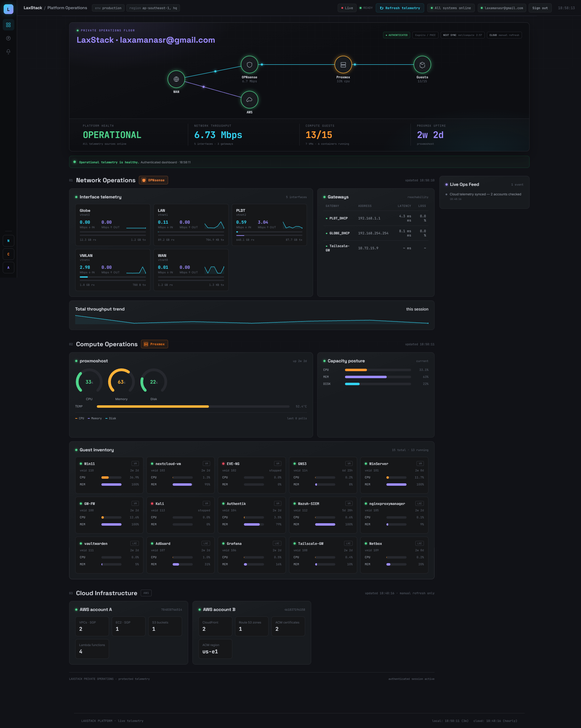
Task: Select the OPNsense shield node
Action: pyautogui.click(x=249, y=65)
